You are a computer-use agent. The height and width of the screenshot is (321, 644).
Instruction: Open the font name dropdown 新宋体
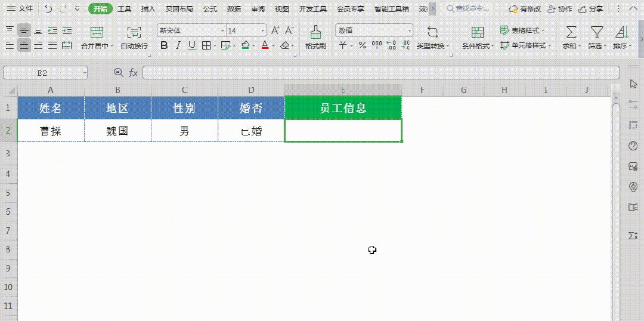pos(191,30)
